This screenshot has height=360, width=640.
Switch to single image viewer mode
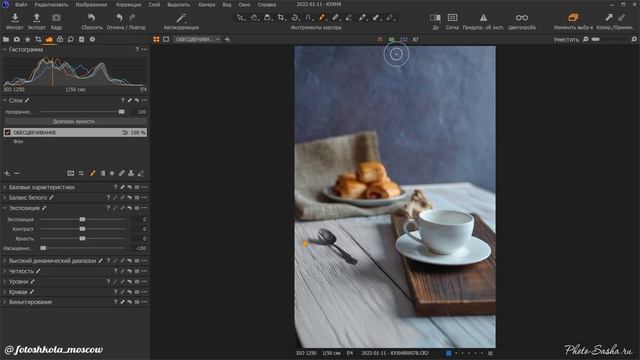[x=166, y=40]
